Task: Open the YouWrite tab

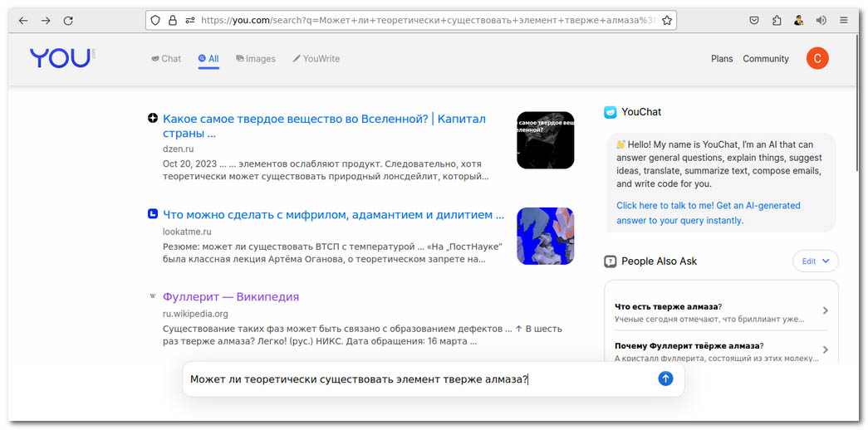Action: tap(316, 59)
